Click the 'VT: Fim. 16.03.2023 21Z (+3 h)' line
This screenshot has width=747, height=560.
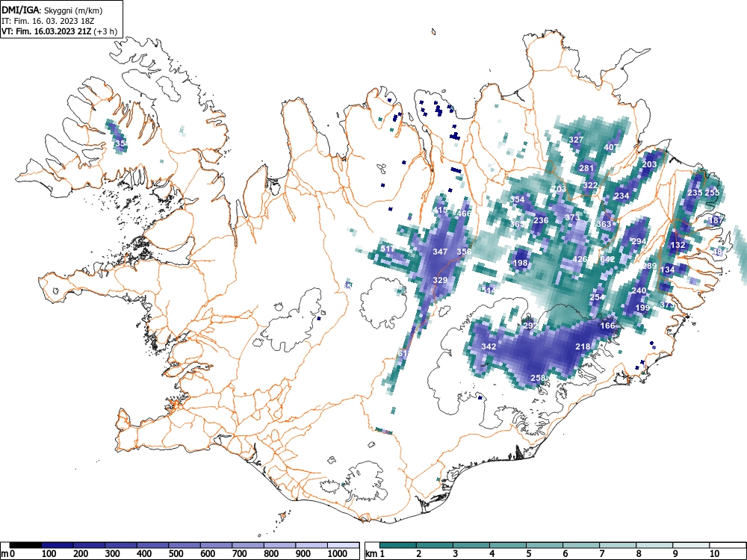click(x=59, y=31)
